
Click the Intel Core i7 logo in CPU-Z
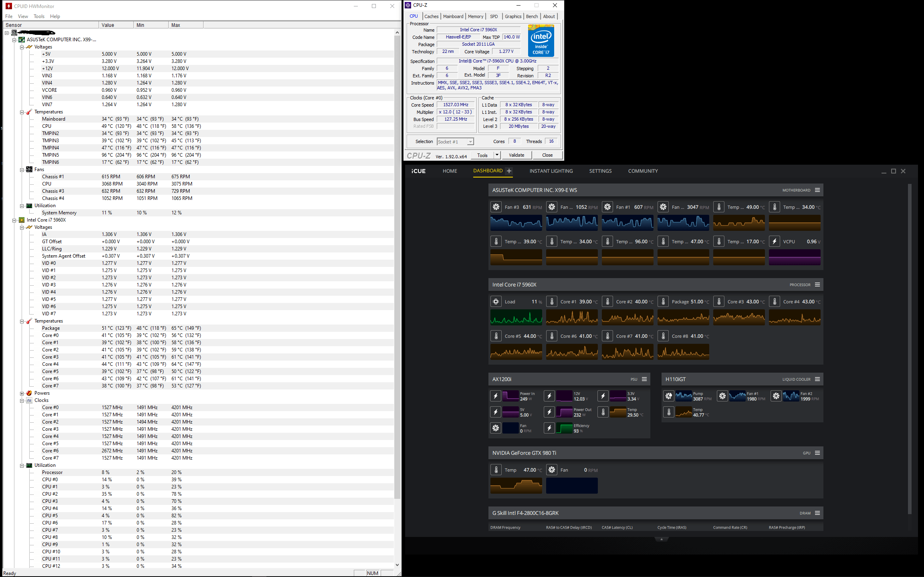click(541, 41)
